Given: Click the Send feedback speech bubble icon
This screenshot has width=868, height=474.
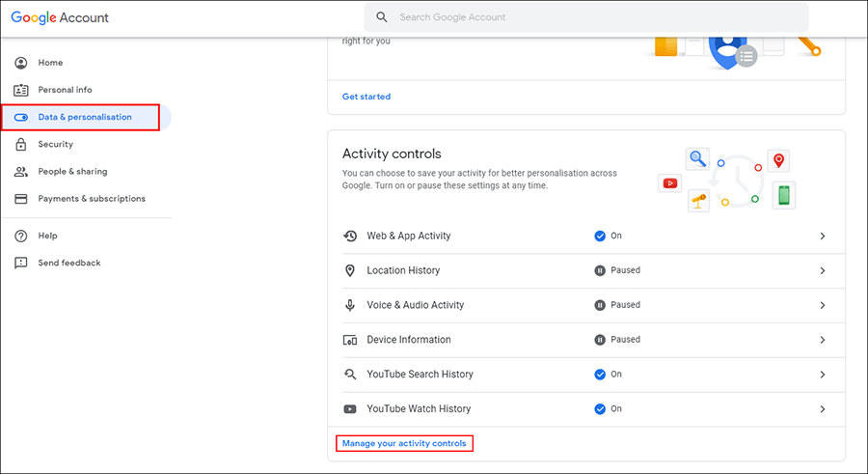Looking at the screenshot, I should (x=21, y=263).
